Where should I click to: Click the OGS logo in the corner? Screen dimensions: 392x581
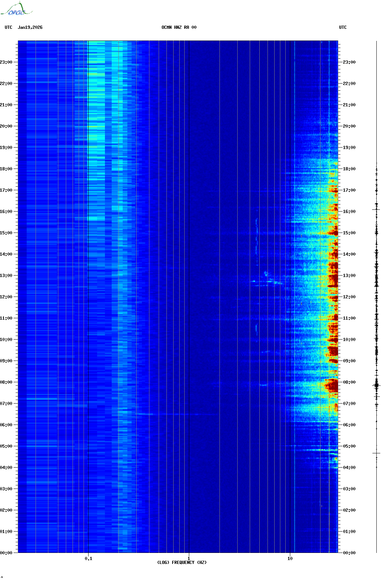coord(16,9)
